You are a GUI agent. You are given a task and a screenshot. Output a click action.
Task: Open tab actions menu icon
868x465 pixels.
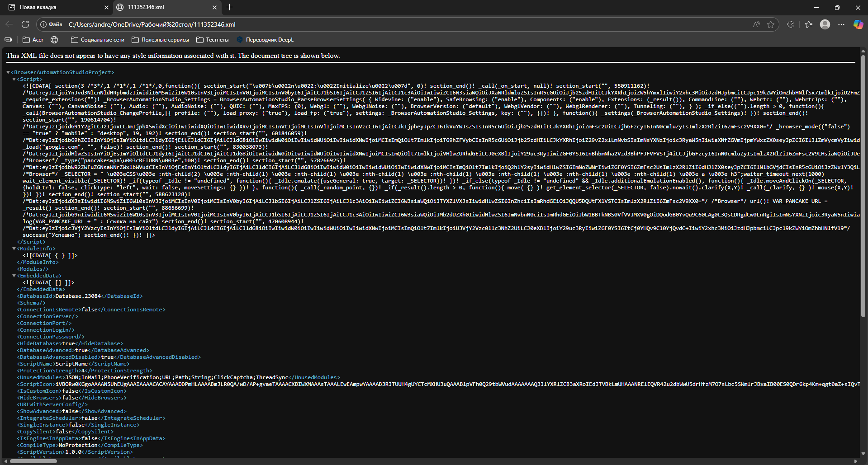point(12,7)
